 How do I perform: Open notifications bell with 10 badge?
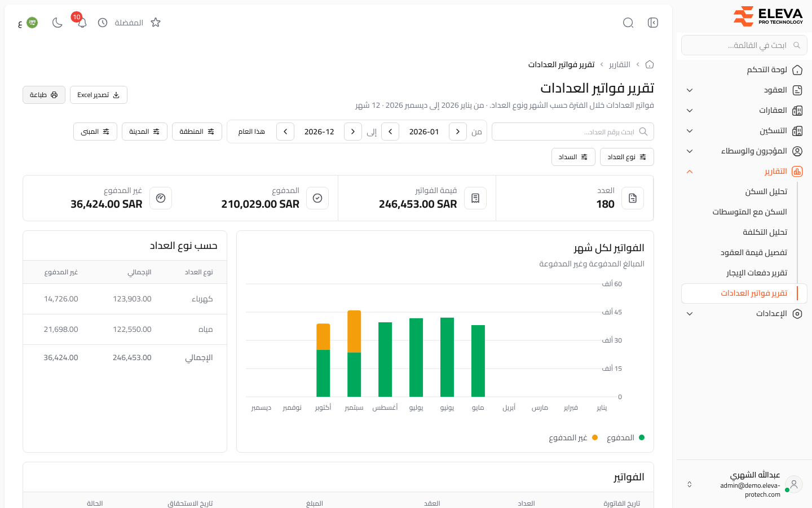pyautogui.click(x=82, y=22)
